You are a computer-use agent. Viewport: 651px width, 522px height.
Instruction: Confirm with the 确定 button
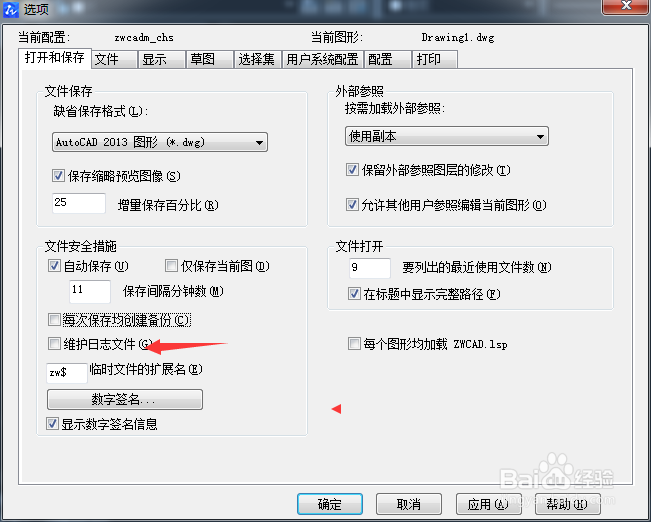tap(330, 504)
